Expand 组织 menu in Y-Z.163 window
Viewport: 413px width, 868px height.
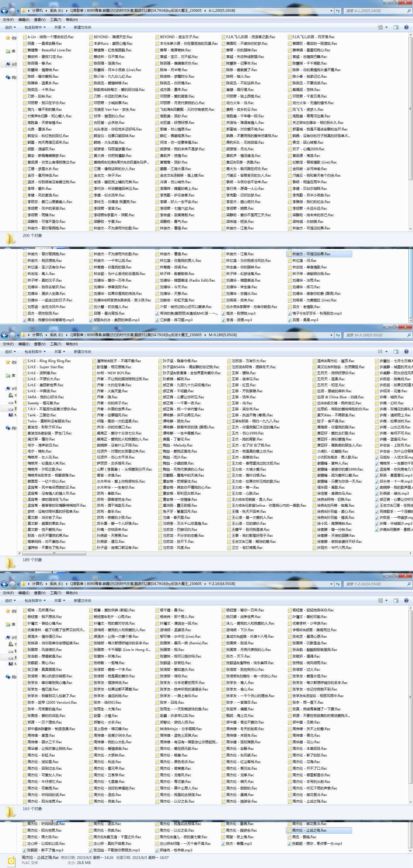(x=10, y=600)
